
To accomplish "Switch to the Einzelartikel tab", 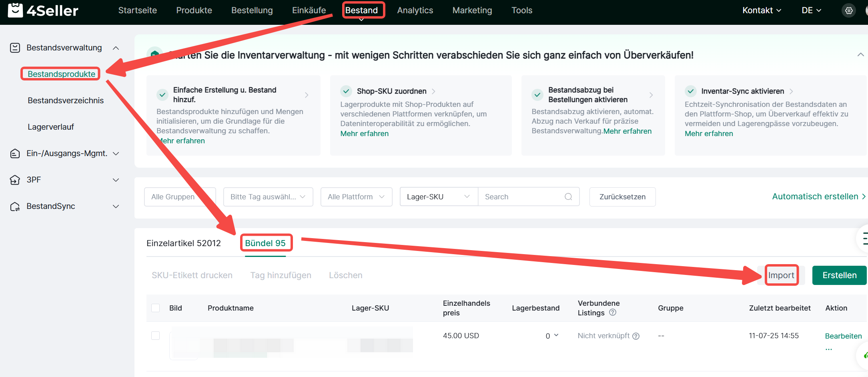I will 184,243.
